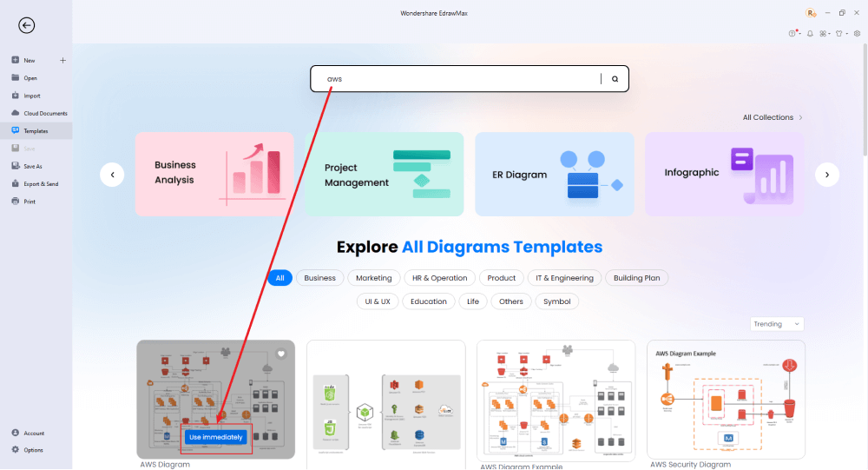Expand the help icon dropdown arrow
Screen dimensions: 868x470
tap(799, 35)
